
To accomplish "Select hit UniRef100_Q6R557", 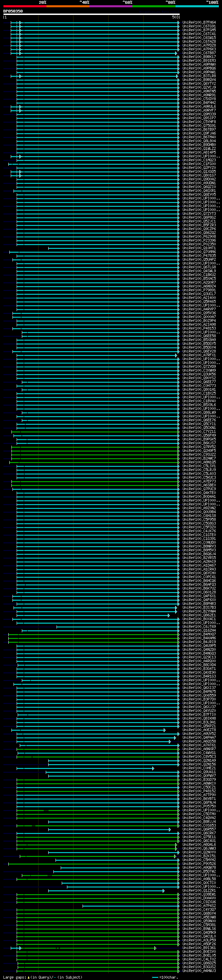I will pyautogui.click(x=199, y=829).
